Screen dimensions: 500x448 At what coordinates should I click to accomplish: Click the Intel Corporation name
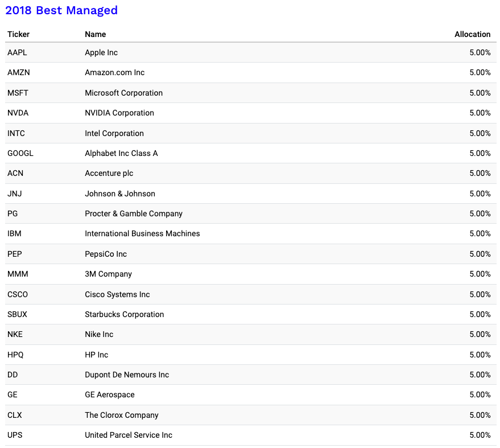(x=114, y=133)
